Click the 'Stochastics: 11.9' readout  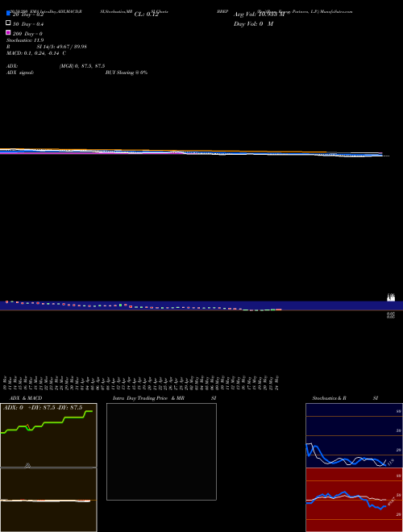tap(25, 40)
